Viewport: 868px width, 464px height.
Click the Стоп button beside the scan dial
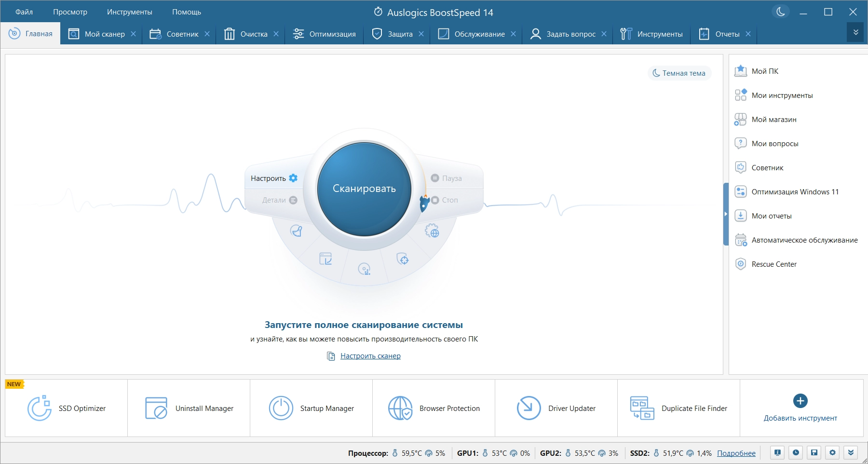click(x=445, y=200)
